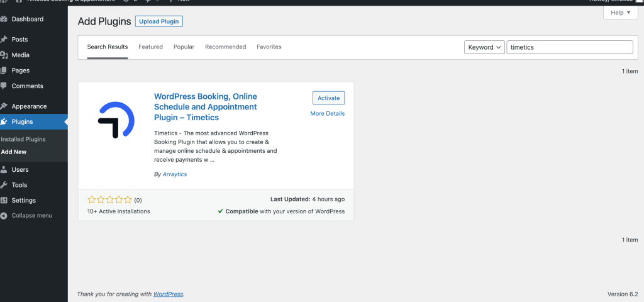Open Comments bubble icon
The height and width of the screenshot is (302, 644).
pos(4,86)
